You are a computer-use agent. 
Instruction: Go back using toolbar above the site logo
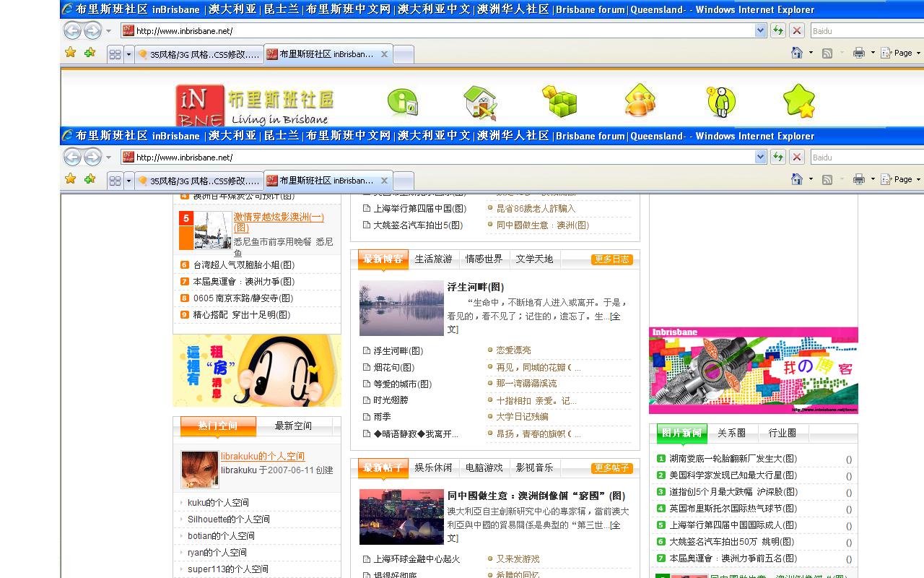pyautogui.click(x=72, y=30)
